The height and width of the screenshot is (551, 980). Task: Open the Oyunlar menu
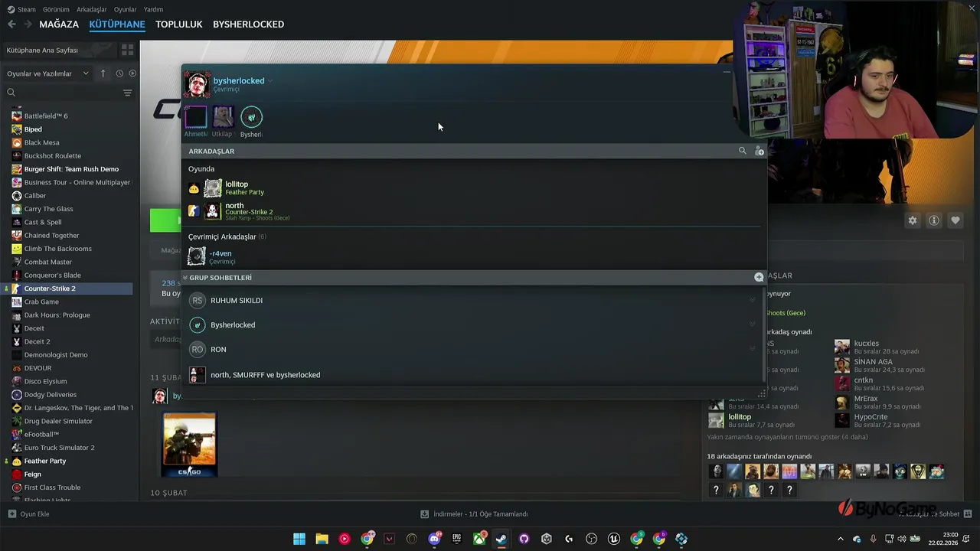[126, 9]
